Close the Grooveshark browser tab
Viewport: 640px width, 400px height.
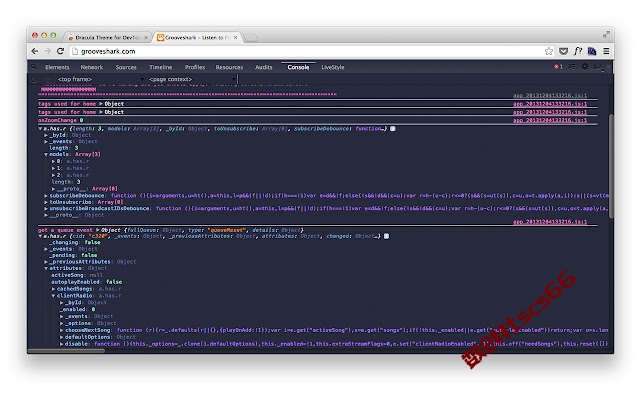[x=236, y=38]
